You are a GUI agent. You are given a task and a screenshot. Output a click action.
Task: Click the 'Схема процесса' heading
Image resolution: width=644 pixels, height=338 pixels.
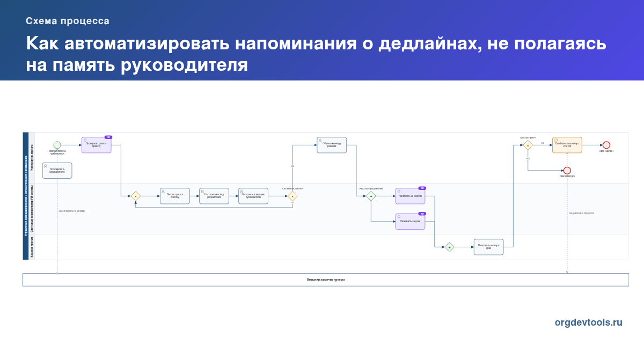pos(68,21)
